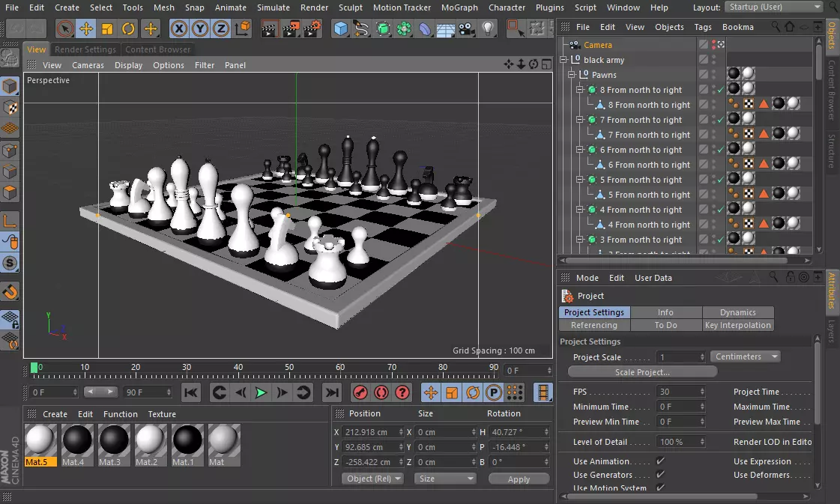Open the Object (Rel) dropdown

tap(373, 479)
